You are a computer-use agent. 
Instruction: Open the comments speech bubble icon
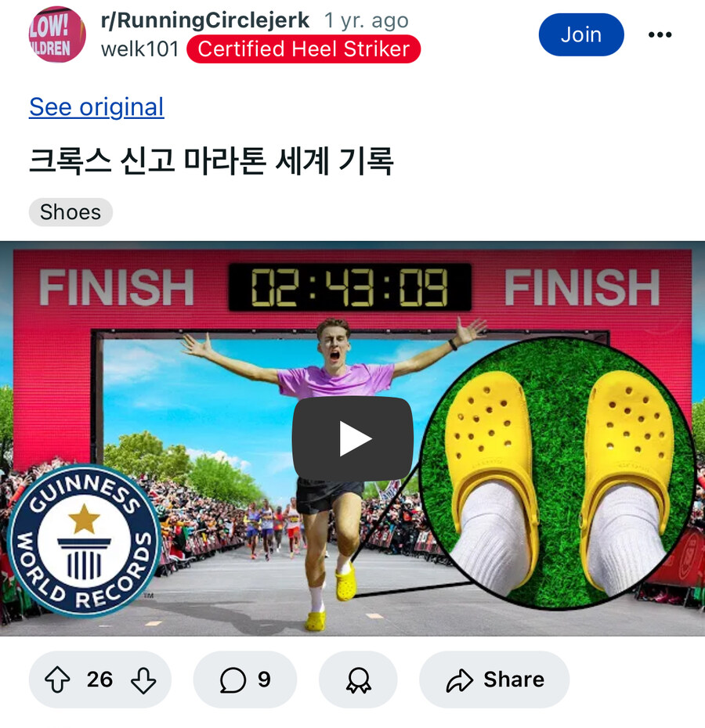[233, 680]
